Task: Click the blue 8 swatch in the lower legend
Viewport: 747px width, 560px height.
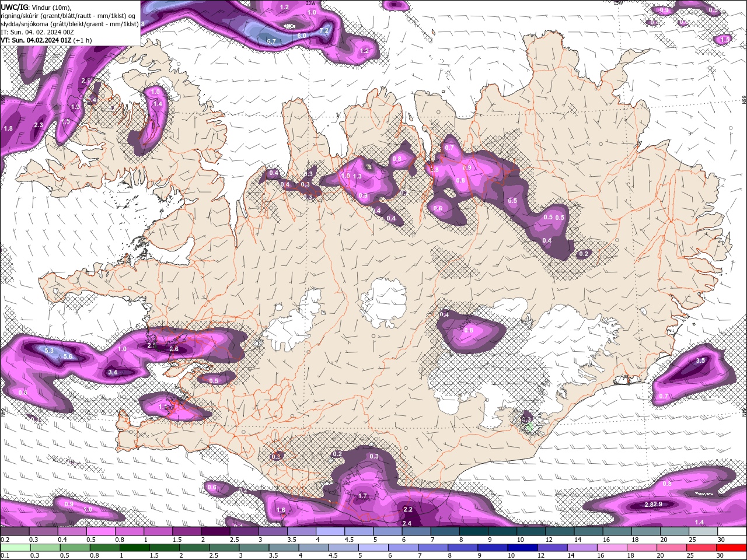Action: (463, 548)
